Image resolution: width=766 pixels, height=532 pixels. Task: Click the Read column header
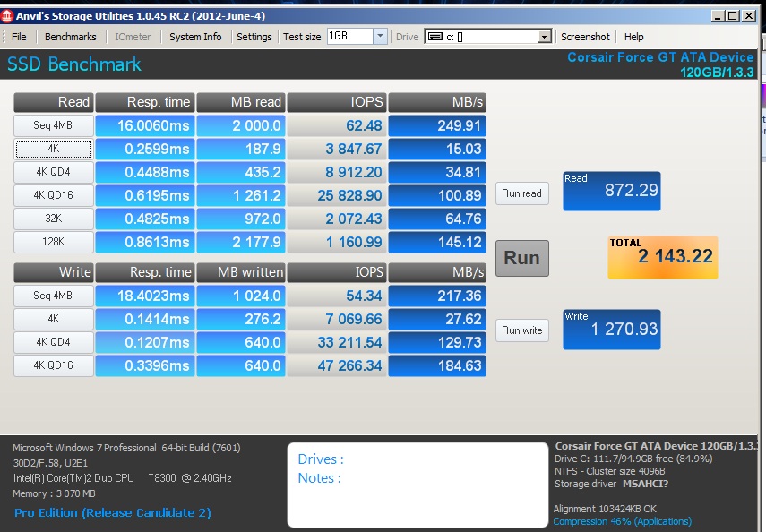(53, 102)
